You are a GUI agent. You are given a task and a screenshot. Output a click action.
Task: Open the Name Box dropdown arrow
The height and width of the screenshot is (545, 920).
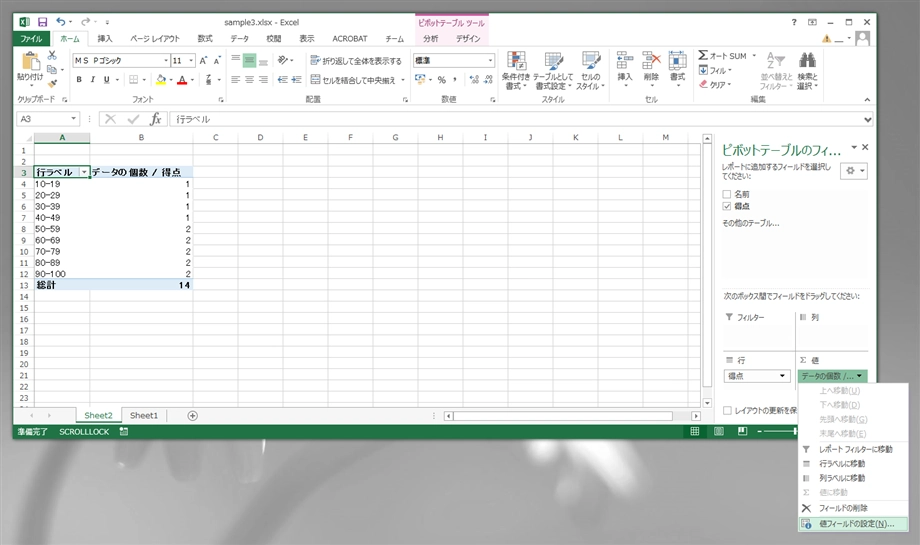73,119
